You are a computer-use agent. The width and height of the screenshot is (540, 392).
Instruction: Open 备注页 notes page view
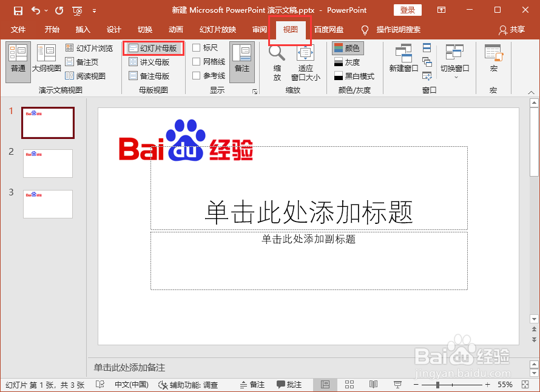coord(82,62)
